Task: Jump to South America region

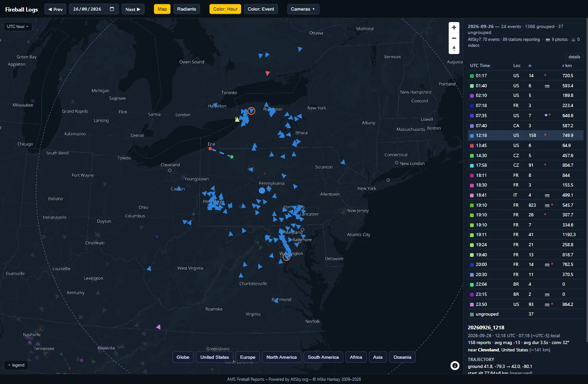Action: (323, 357)
